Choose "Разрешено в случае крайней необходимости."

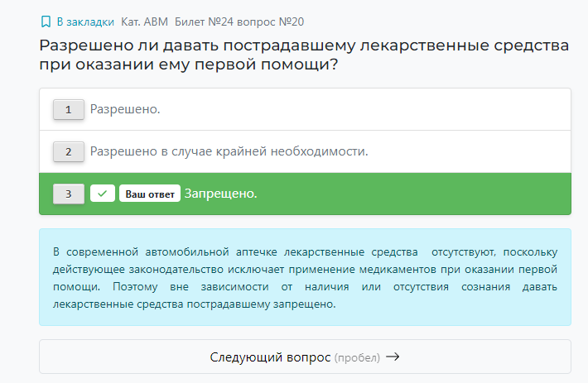tap(229, 151)
